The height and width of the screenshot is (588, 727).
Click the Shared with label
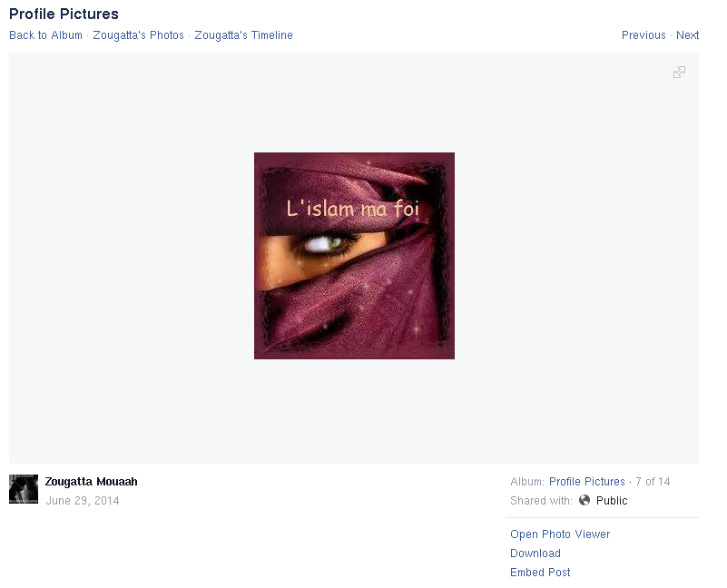click(541, 500)
